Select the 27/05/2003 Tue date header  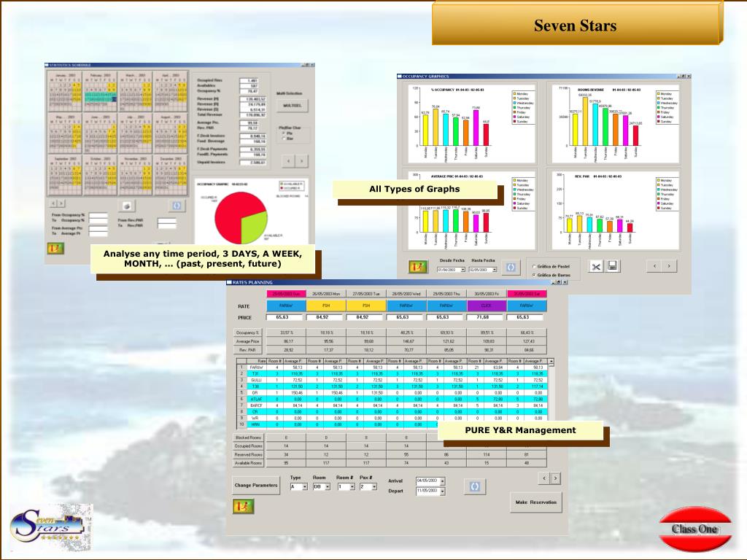[366, 294]
